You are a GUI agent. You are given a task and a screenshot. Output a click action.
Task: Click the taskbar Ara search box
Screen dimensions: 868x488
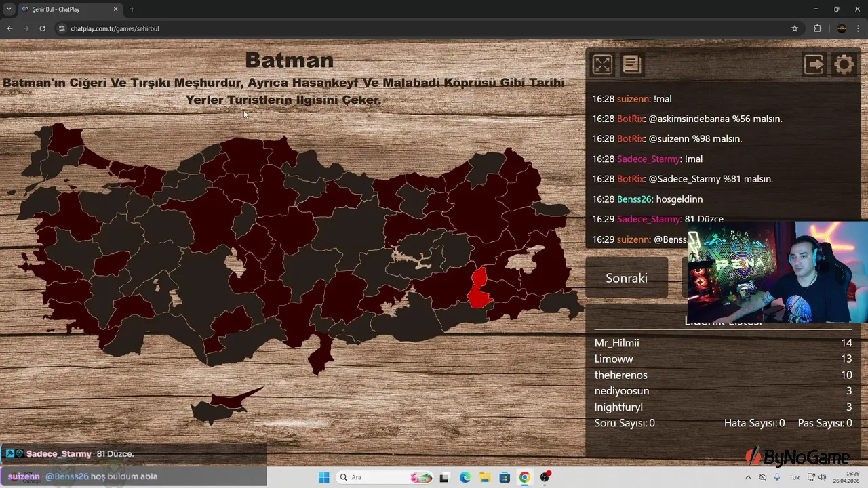(385, 477)
